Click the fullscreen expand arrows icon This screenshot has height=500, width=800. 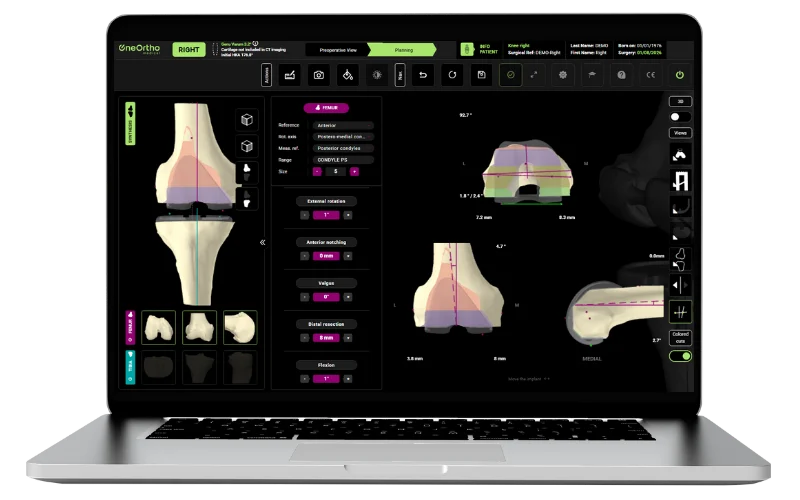[x=534, y=75]
